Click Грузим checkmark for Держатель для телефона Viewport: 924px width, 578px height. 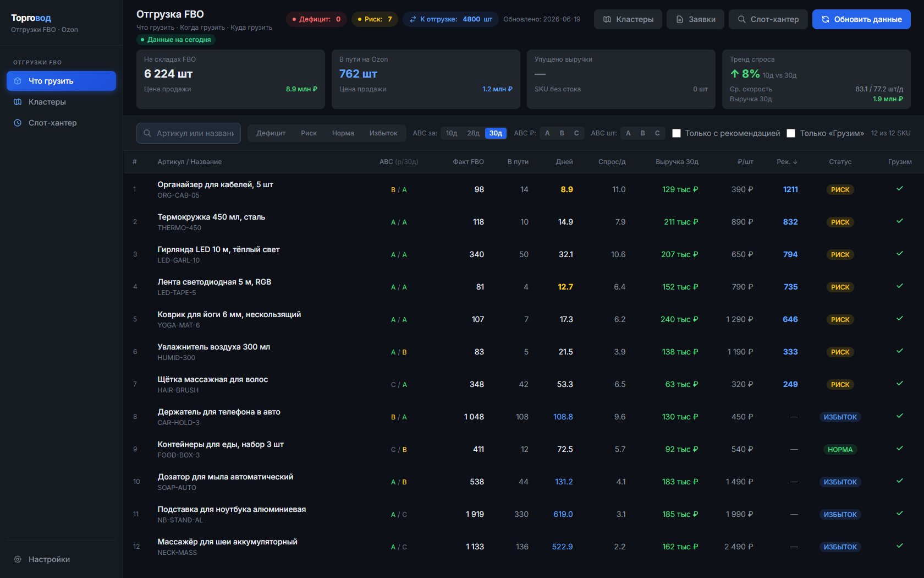coord(900,416)
